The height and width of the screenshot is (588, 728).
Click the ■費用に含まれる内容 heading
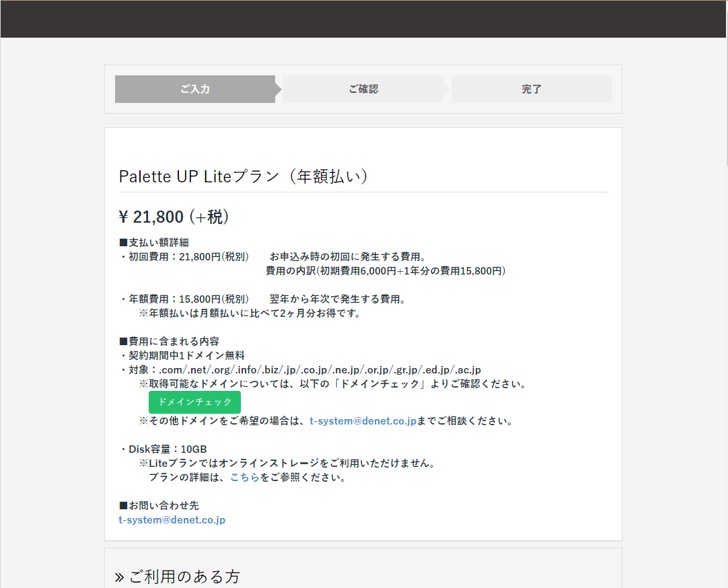pos(169,341)
